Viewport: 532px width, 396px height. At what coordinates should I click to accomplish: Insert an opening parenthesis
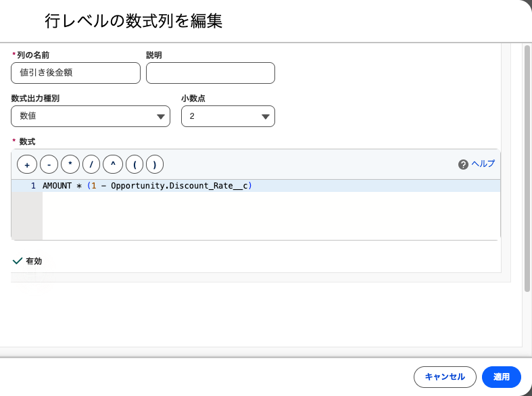point(135,165)
